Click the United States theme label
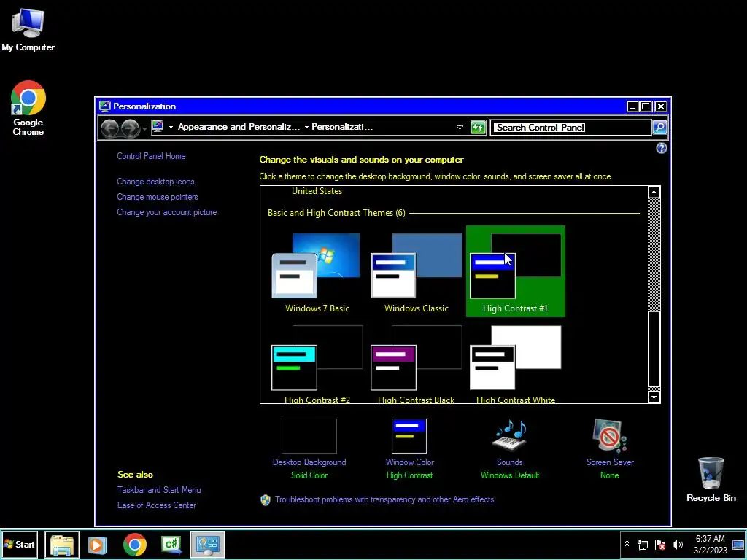This screenshot has height=560, width=747. click(x=317, y=191)
